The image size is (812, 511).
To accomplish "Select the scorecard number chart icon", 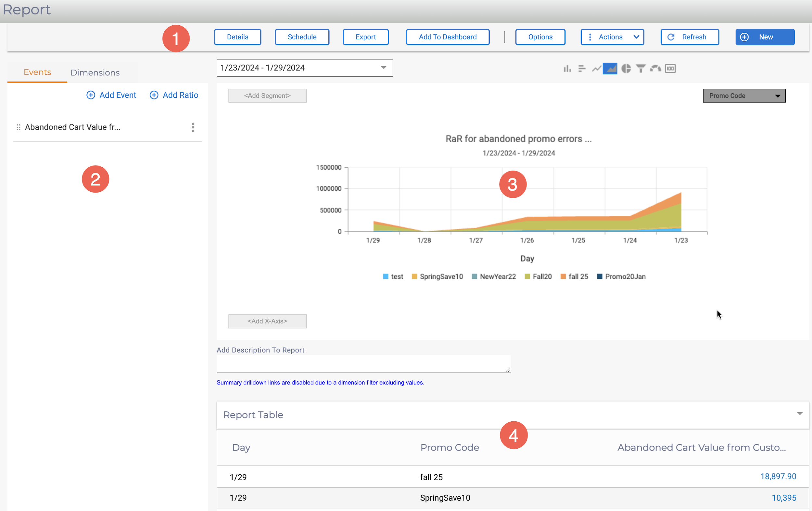I will pyautogui.click(x=670, y=69).
